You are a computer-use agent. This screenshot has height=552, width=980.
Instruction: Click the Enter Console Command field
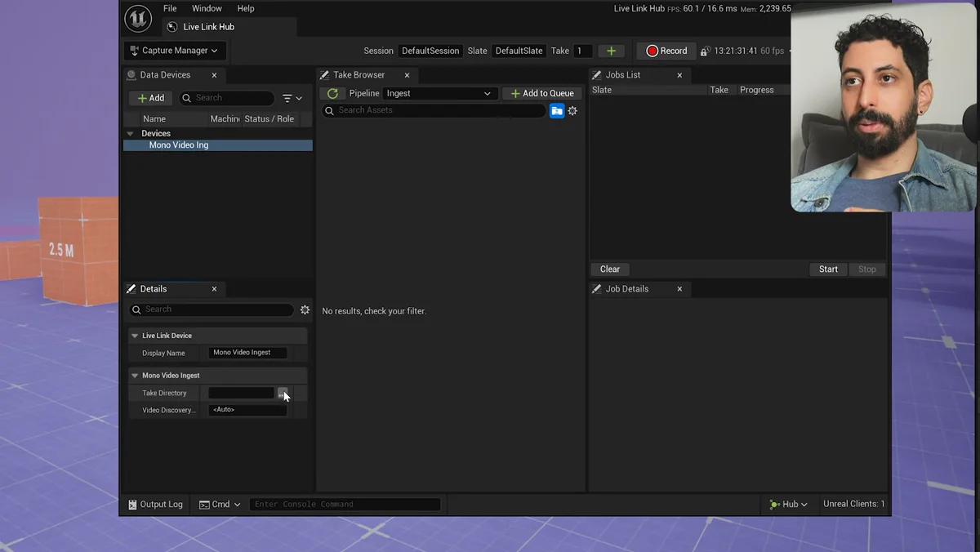coord(345,505)
